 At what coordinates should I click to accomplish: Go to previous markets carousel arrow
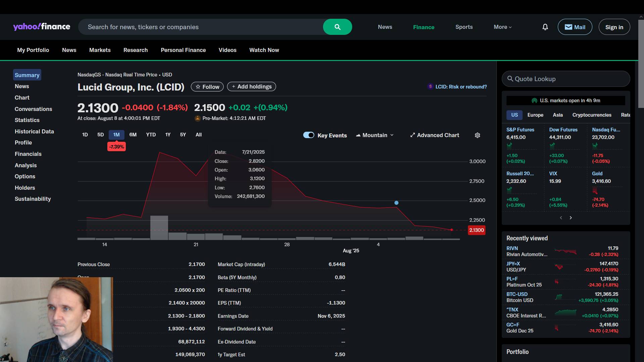point(561,218)
